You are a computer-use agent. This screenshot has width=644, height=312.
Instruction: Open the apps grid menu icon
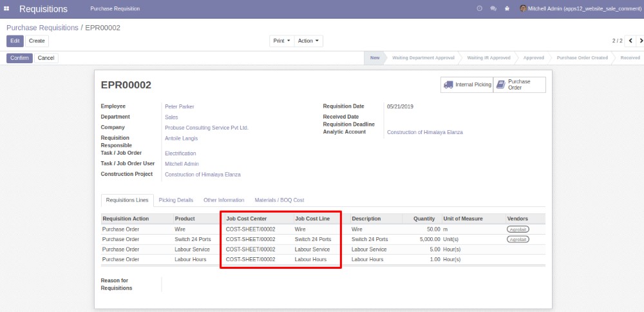[6, 9]
